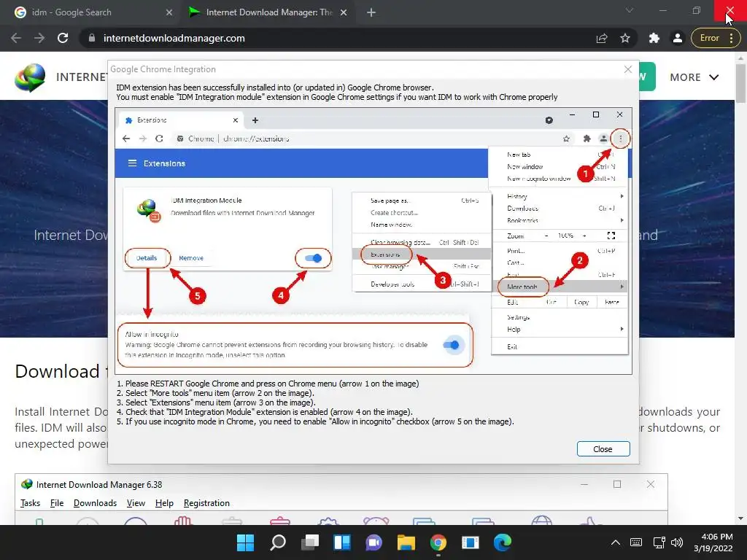Viewport: 747px width, 560px height.
Task: Open the Windows Start menu
Action: [245, 542]
